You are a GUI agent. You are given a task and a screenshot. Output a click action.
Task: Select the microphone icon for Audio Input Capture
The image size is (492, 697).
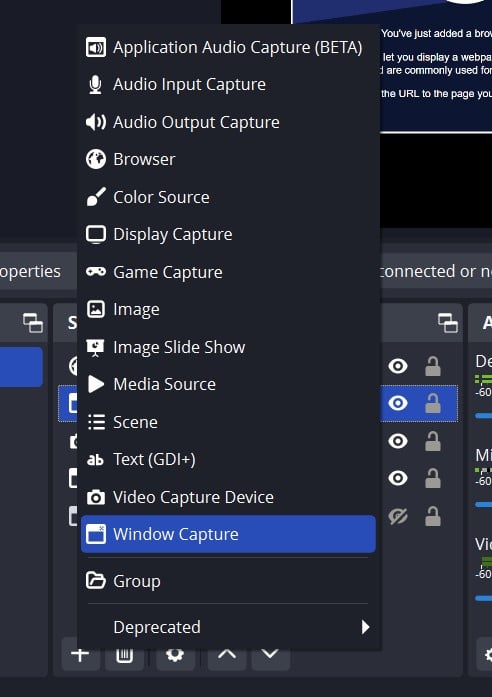[x=96, y=84]
